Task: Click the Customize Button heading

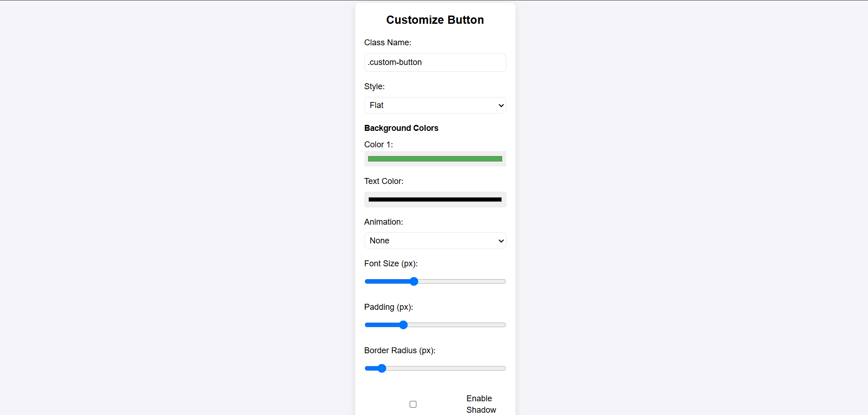Action: 435,20
